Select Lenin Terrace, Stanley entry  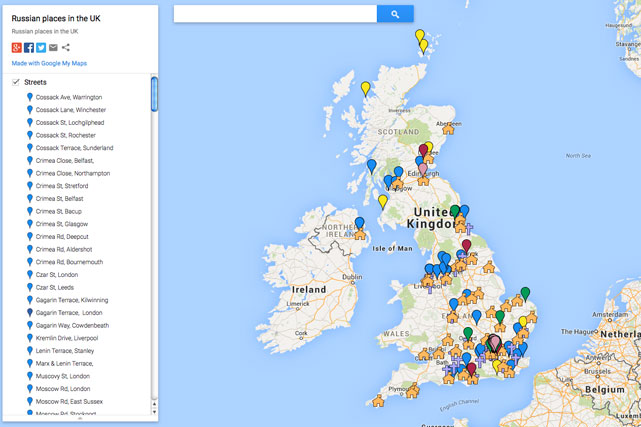(65, 351)
